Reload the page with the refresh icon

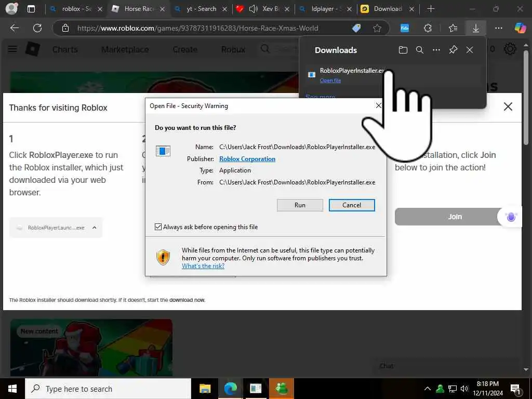tap(37, 28)
